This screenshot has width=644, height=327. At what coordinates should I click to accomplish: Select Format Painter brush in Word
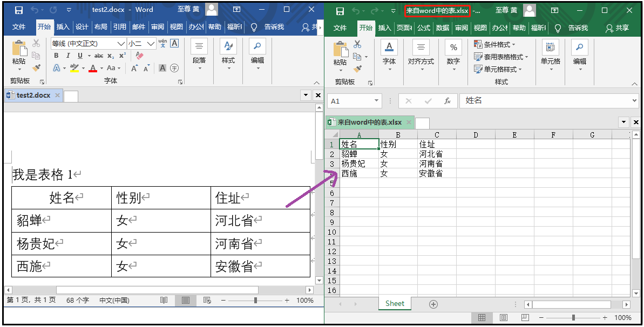click(x=36, y=68)
